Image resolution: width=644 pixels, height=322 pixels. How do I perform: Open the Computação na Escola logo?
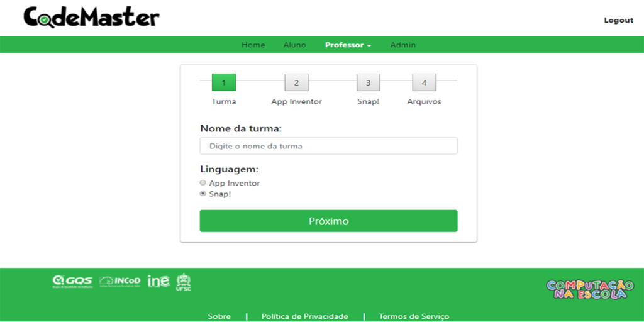pyautogui.click(x=590, y=289)
